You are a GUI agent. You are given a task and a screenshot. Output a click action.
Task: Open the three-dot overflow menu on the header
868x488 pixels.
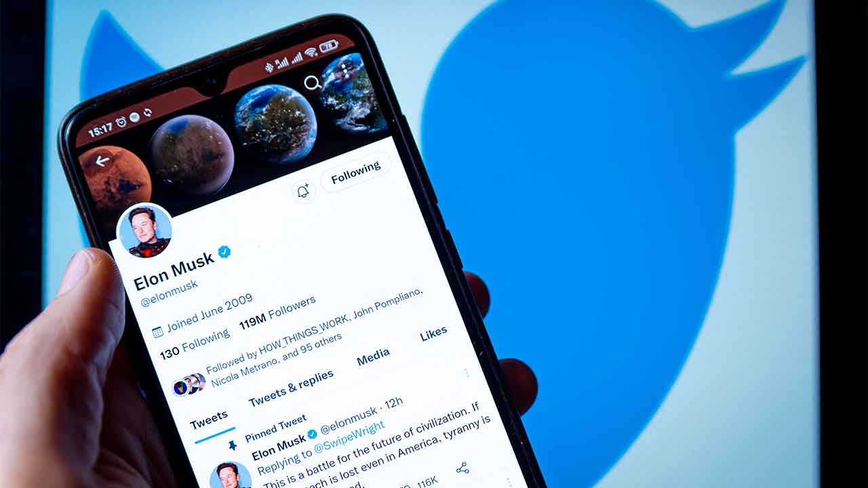coord(345,69)
